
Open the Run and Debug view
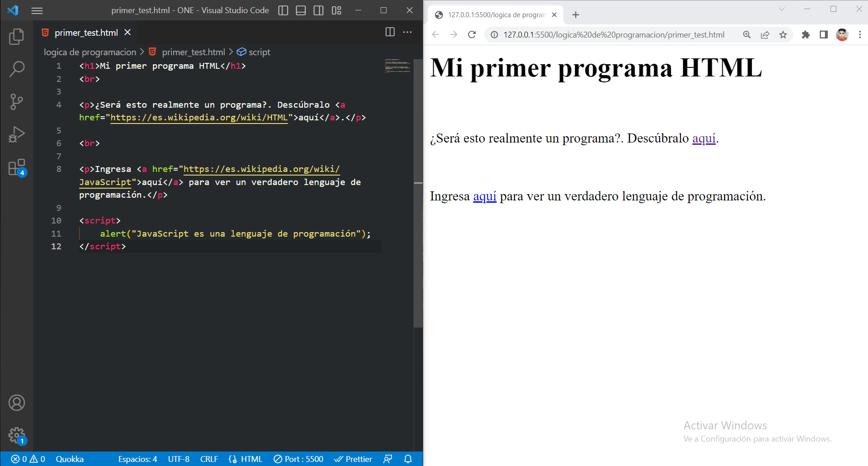[17, 134]
